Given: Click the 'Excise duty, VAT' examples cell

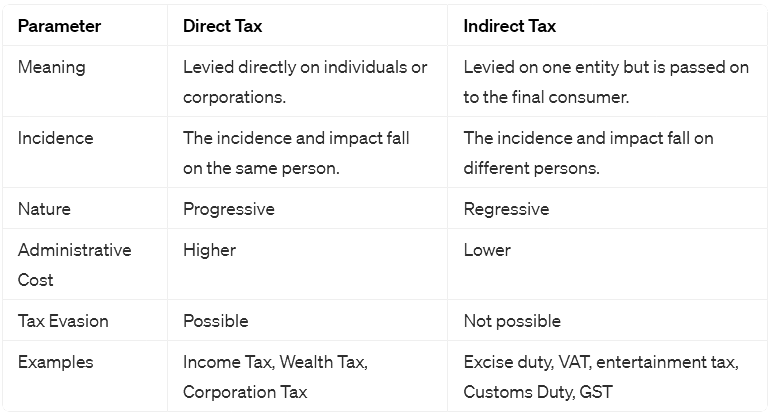Looking at the screenshot, I should [601, 377].
